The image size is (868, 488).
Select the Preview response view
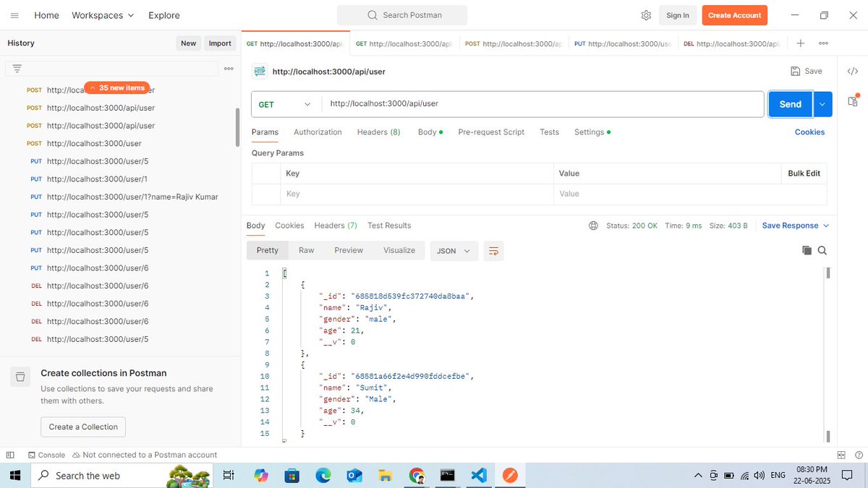(349, 250)
